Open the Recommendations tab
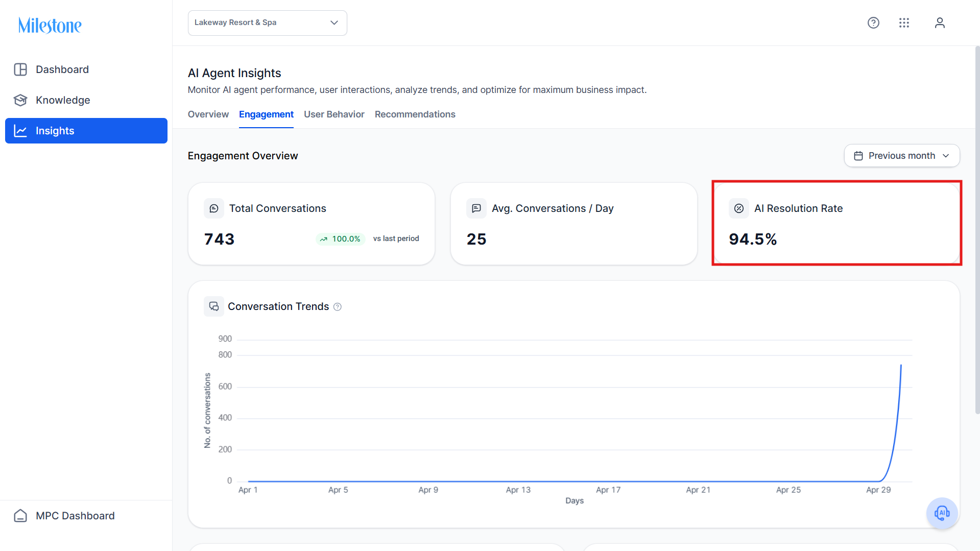This screenshot has height=551, width=980. point(415,114)
